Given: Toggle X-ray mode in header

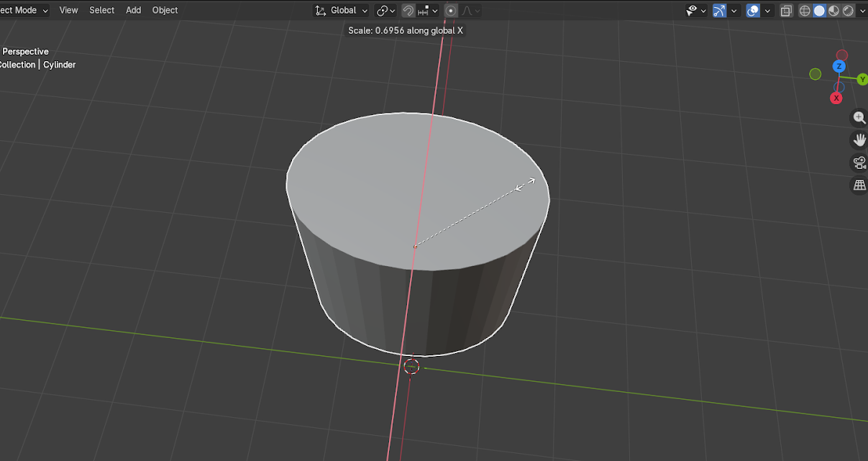Looking at the screenshot, I should tap(786, 11).
